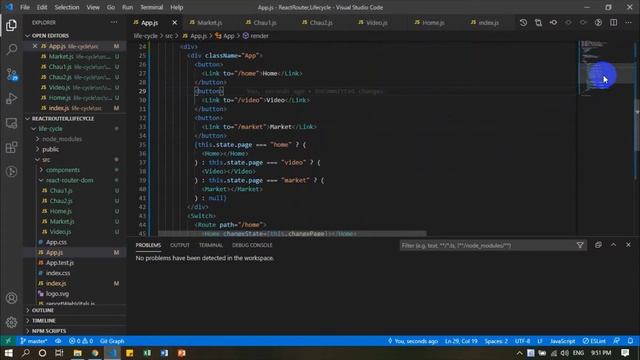Image resolution: width=640 pixels, height=360 pixels.
Task: Expand the public folder
Action: click(x=50, y=149)
